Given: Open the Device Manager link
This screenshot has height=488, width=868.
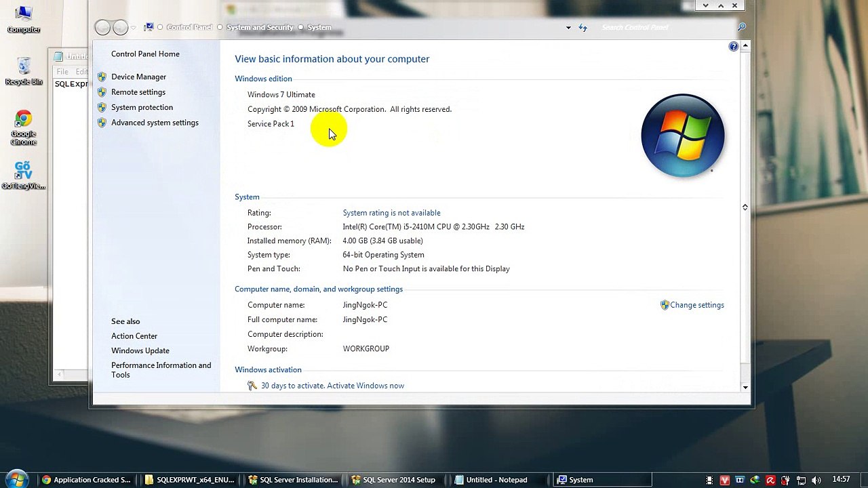Looking at the screenshot, I should [138, 77].
